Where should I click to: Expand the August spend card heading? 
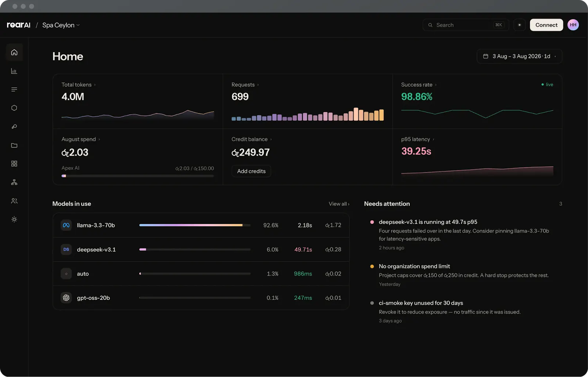click(x=81, y=139)
